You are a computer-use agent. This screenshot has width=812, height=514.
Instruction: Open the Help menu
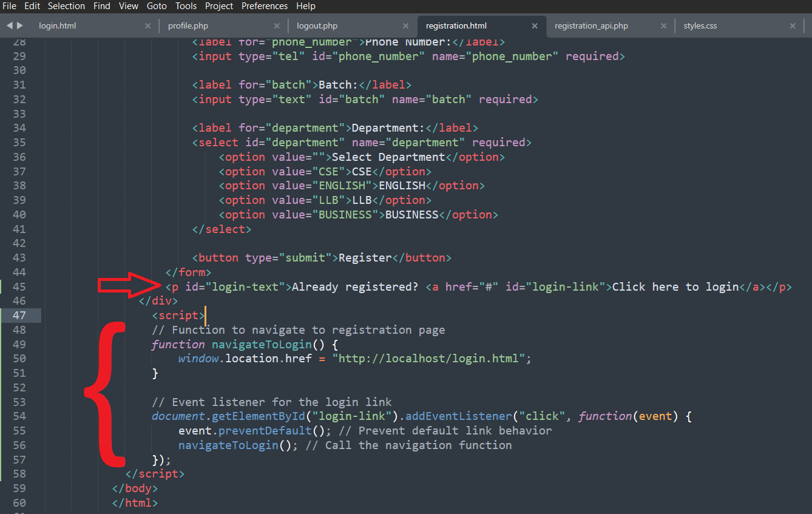click(306, 6)
